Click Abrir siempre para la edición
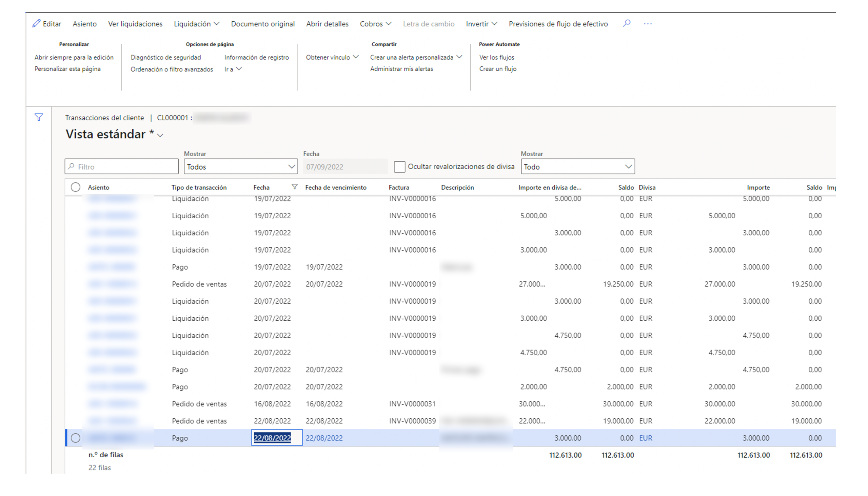The height and width of the screenshot is (496, 868). (x=74, y=57)
